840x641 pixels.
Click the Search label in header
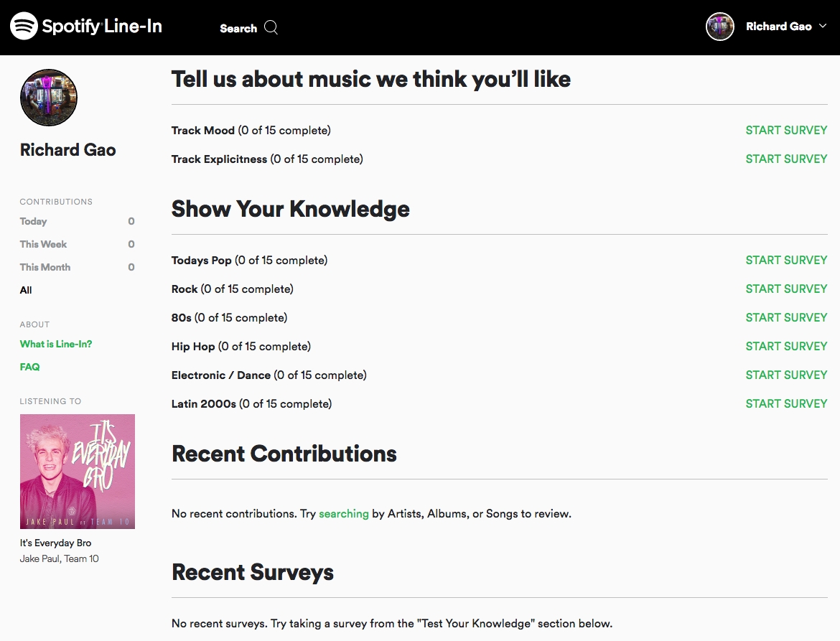tap(238, 29)
